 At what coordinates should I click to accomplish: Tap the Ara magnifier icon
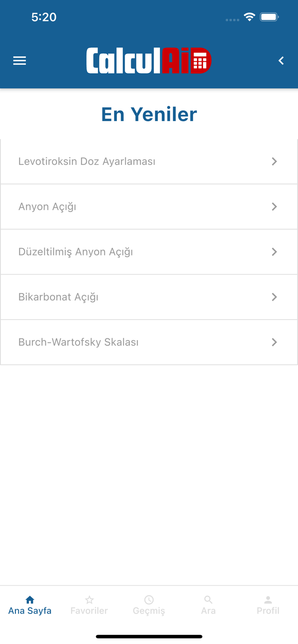208,599
